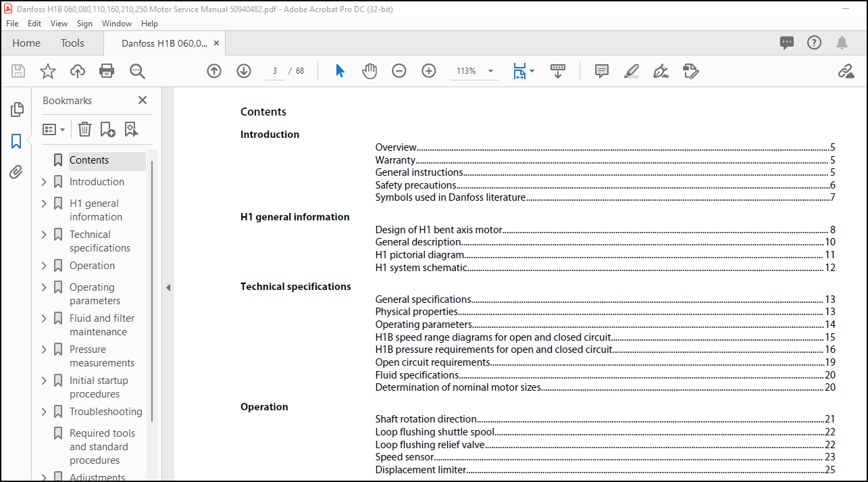Open the Find text magnifier tool
868x482 pixels.
[x=137, y=71]
